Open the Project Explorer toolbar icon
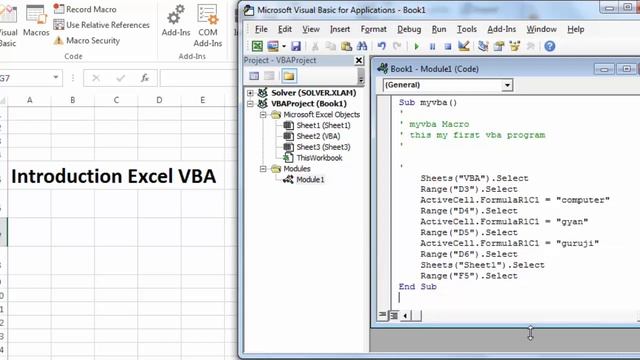Viewport: 640px width, 360px height. [x=483, y=46]
